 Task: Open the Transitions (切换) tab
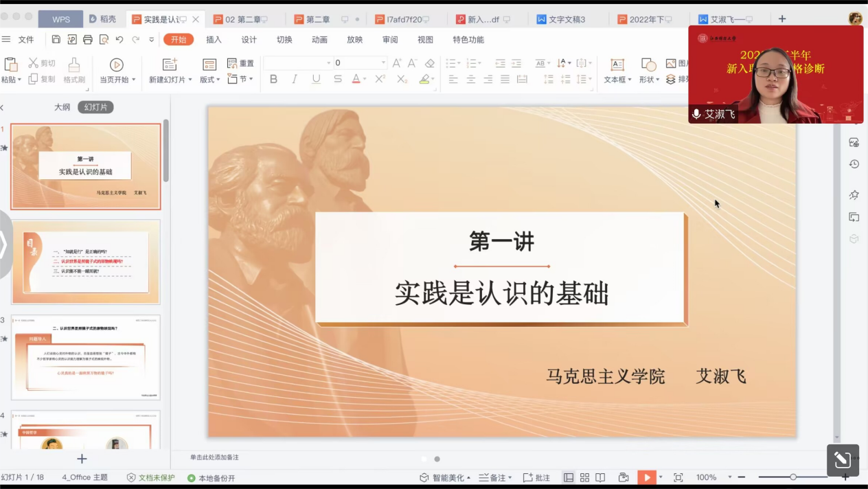pyautogui.click(x=284, y=40)
